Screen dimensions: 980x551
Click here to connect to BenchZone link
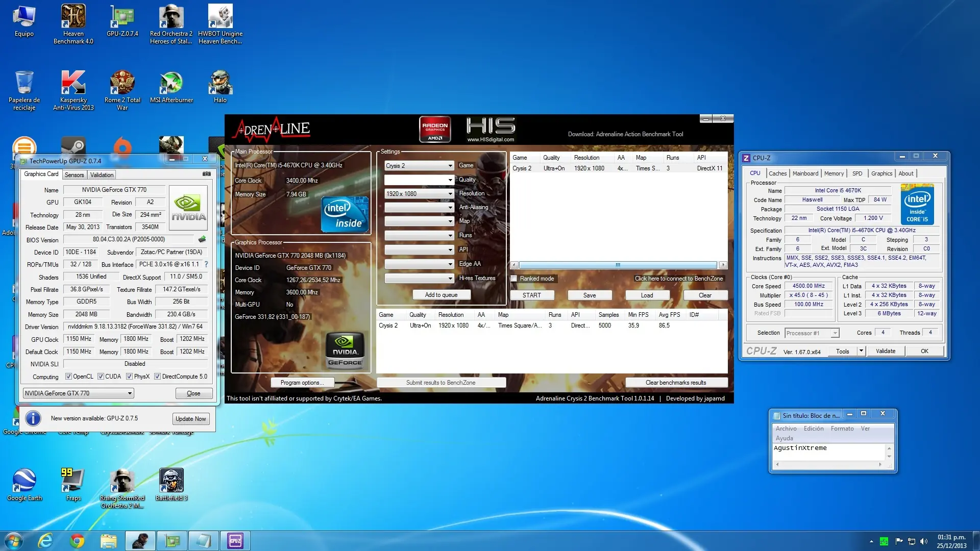click(678, 279)
